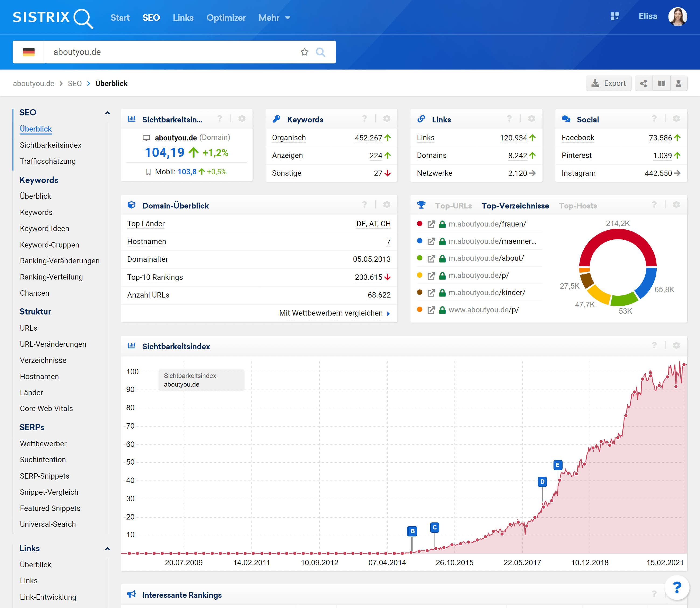Viewport: 700px width, 608px height.
Task: Open external link icon for m.aboutyou.de/frauen/
Action: (x=431, y=224)
